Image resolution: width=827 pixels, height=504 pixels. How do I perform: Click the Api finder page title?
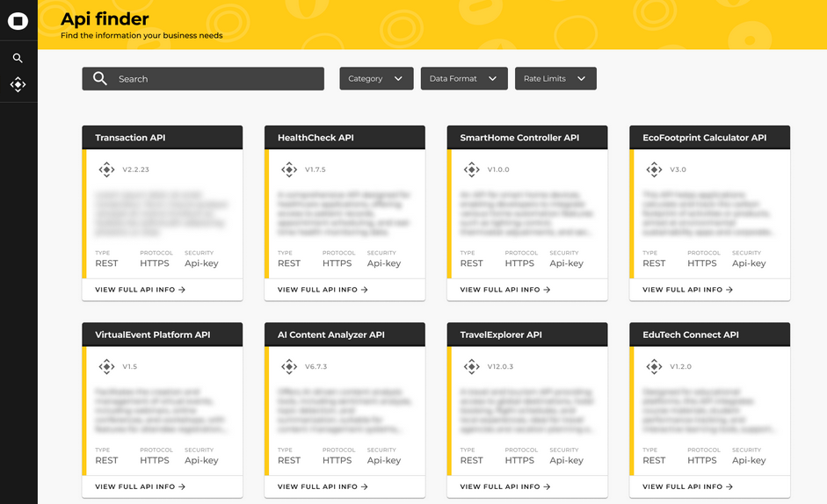click(105, 18)
